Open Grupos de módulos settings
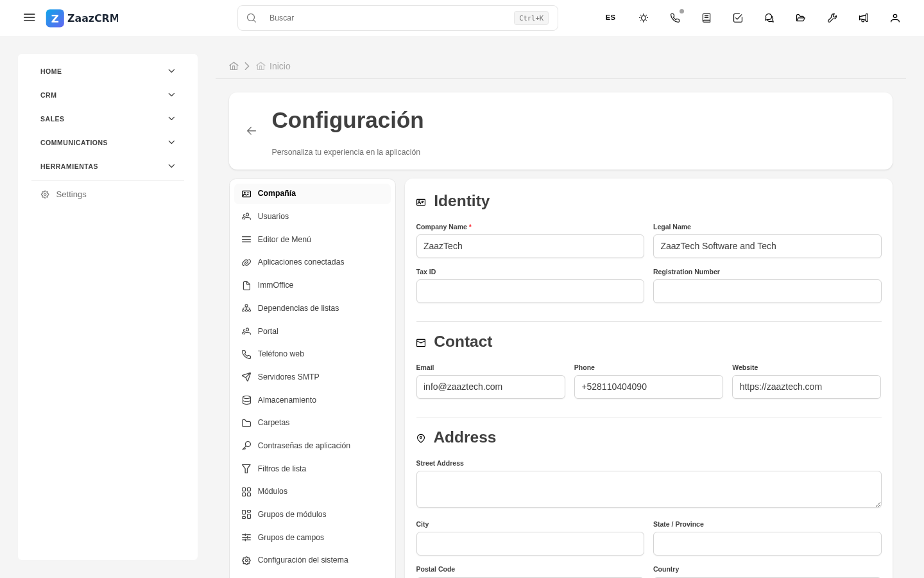The width and height of the screenshot is (924, 578). [x=312, y=514]
